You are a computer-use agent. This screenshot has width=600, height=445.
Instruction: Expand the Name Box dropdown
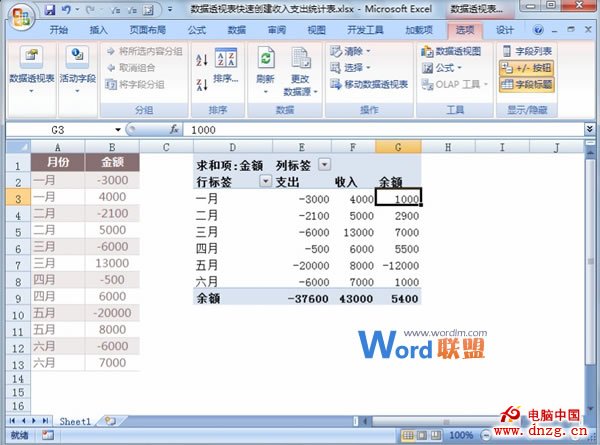pos(118,130)
